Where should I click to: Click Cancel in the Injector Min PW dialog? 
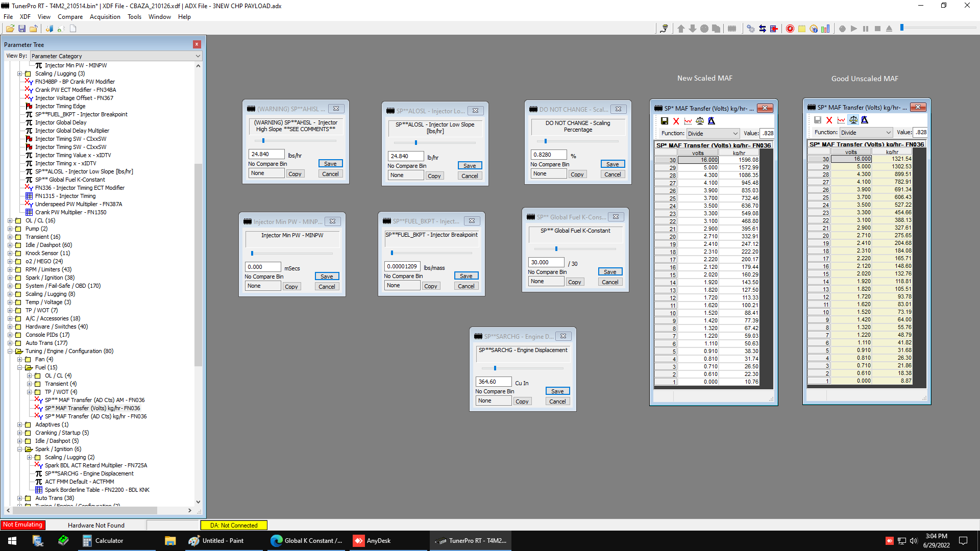coord(327,287)
